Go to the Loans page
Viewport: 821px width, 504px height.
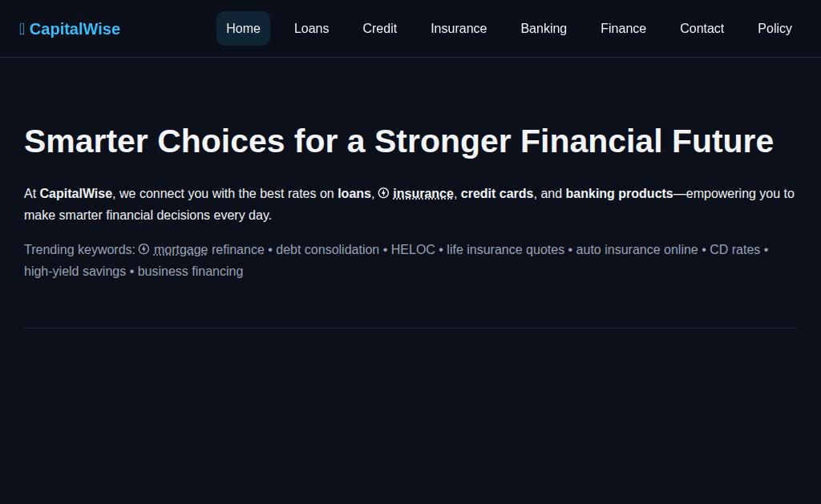311,29
